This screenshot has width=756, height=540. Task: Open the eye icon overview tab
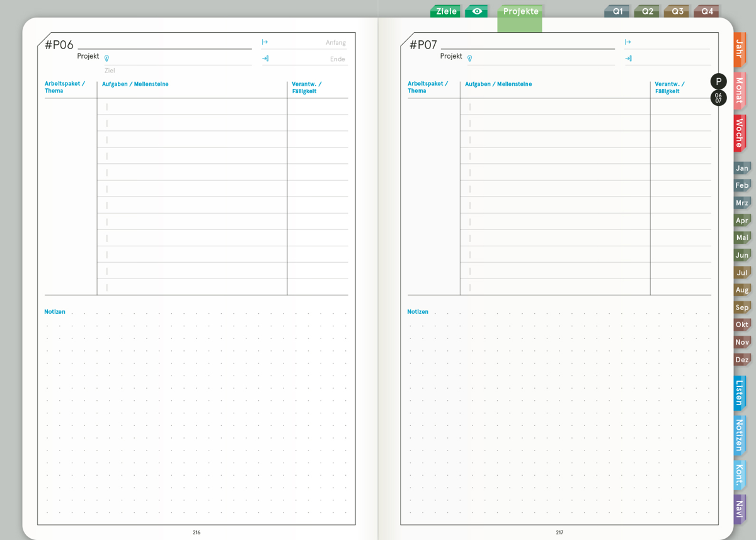477,11
